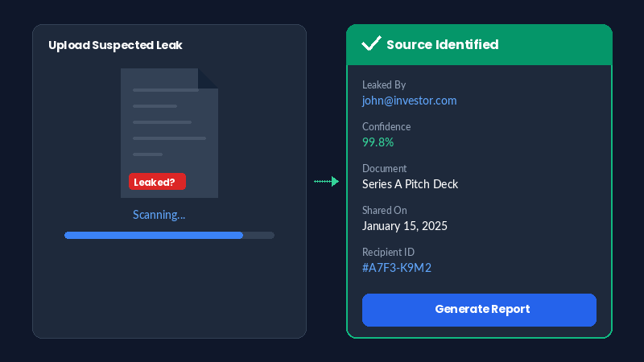Viewport: 644px width, 362px height.
Task: Click the "Leaked By" field label
Action: pos(384,84)
